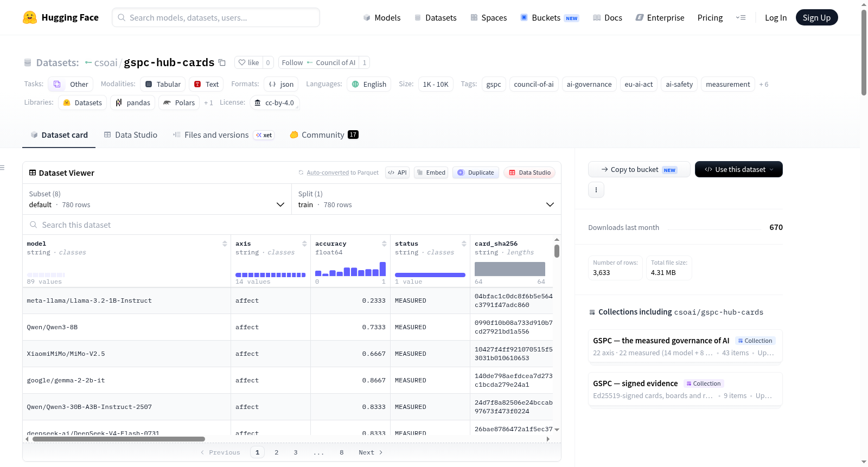Expand the Subset selector dropdown
Viewport: 868px width, 467px height.
(157, 199)
